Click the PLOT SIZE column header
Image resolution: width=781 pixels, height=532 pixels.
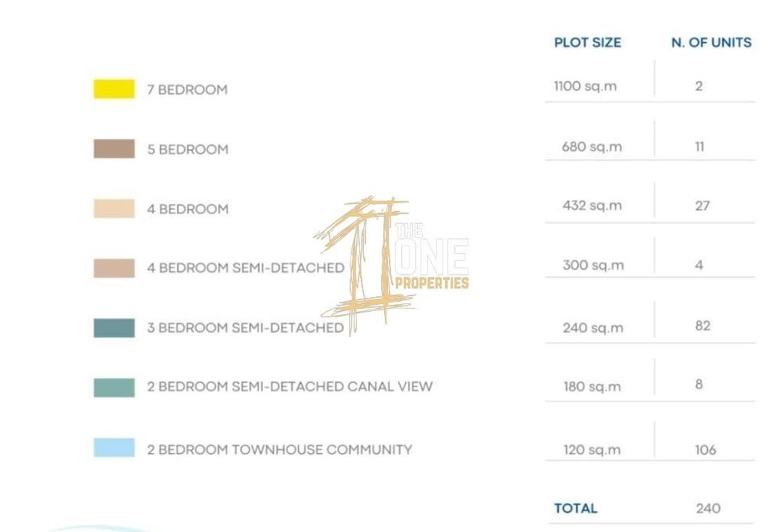588,43
